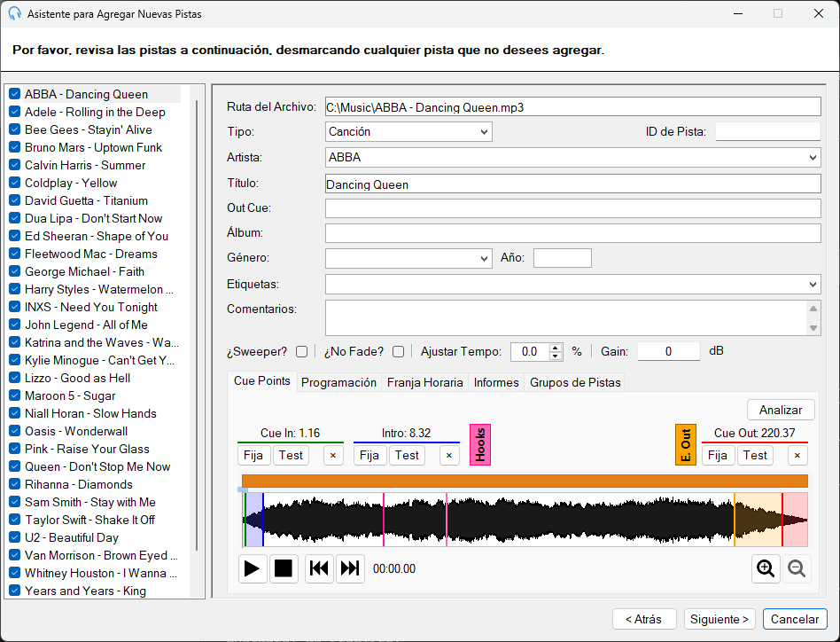The width and height of the screenshot is (840, 642).
Task: Click the orange overview bar above the waveform
Action: (525, 481)
